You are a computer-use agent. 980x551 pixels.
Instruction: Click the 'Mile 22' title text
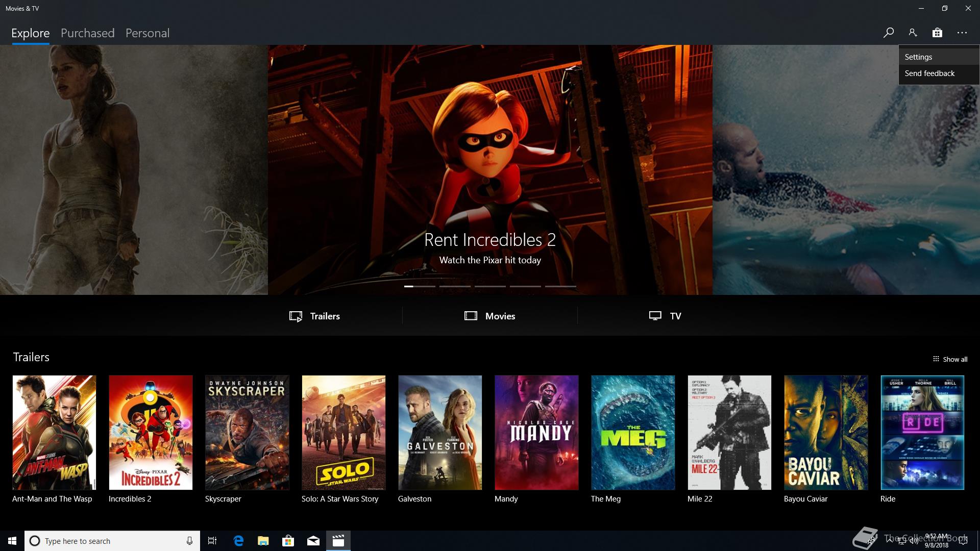click(700, 499)
